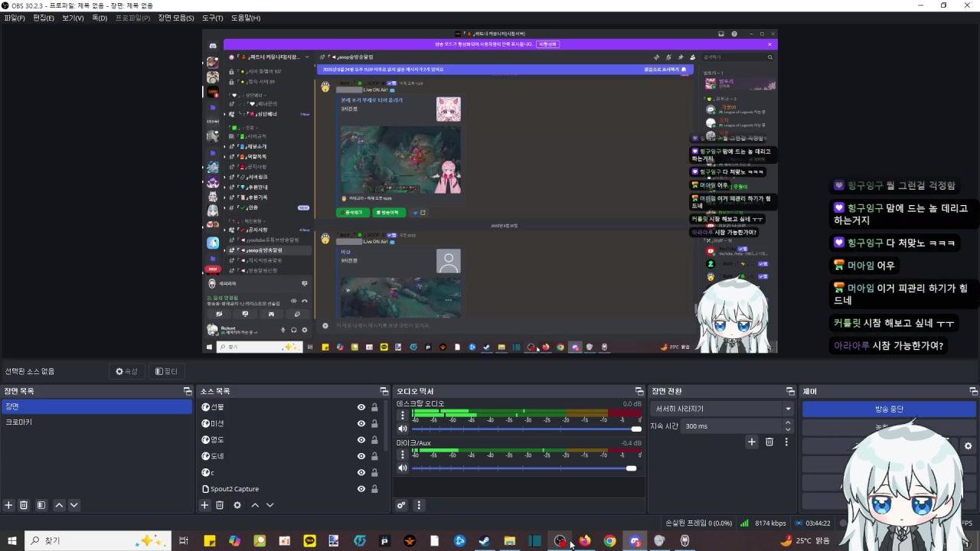Hide the 선물 source
The image size is (980, 551).
pos(361,407)
